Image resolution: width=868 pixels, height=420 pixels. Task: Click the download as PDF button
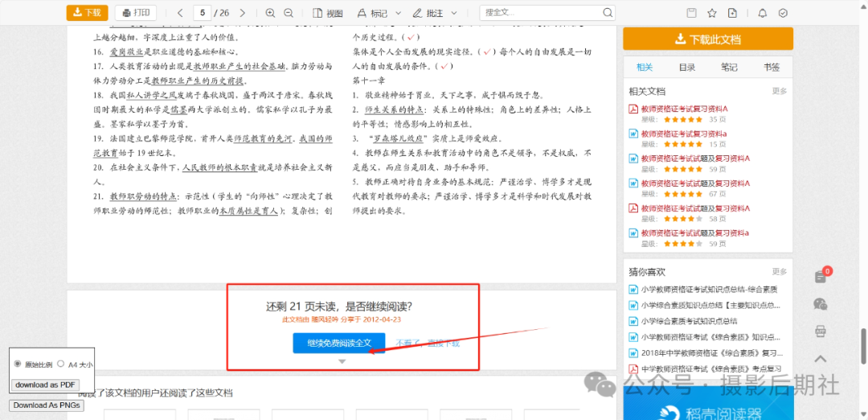46,385
